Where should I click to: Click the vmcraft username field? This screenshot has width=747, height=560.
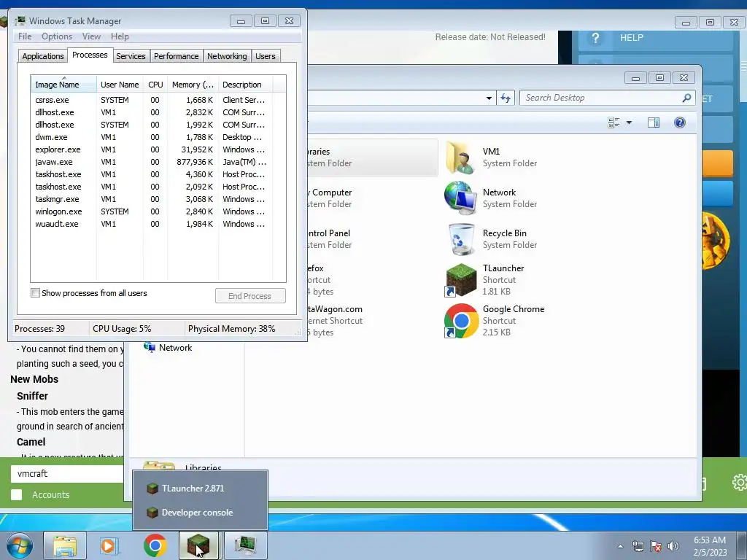pyautogui.click(x=66, y=474)
